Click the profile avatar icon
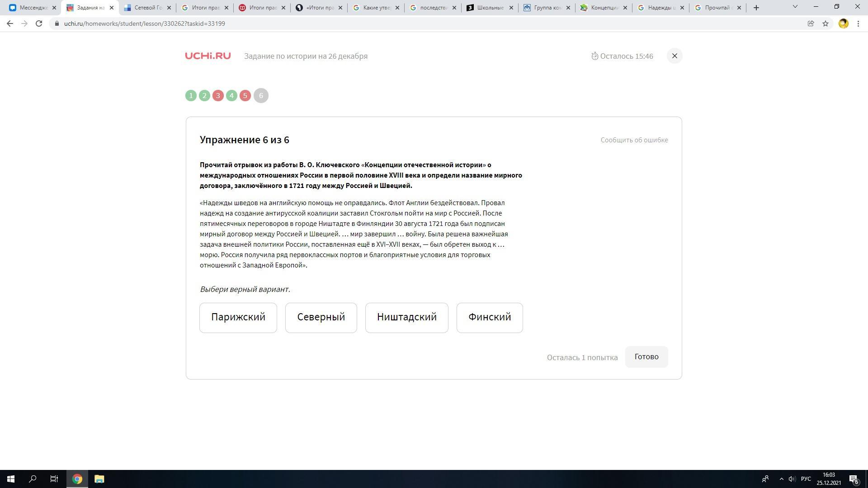Screen dimensions: 868x488 point(843,23)
